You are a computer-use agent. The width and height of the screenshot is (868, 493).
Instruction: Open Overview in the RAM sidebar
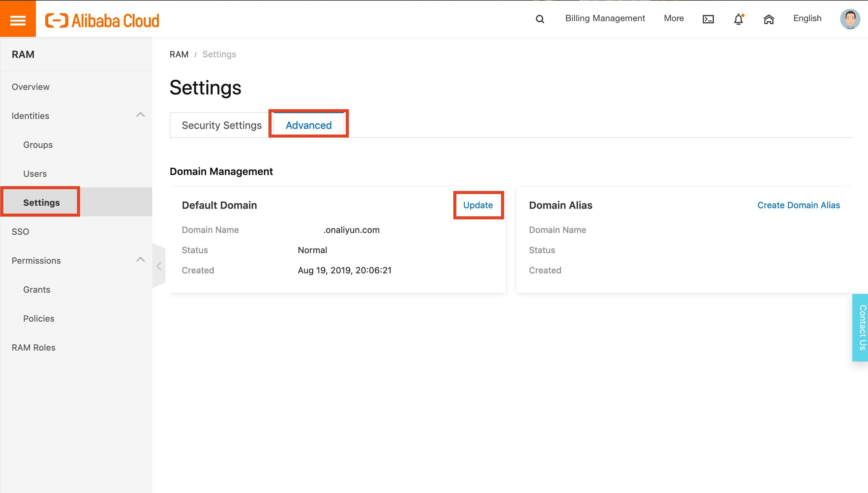click(31, 87)
